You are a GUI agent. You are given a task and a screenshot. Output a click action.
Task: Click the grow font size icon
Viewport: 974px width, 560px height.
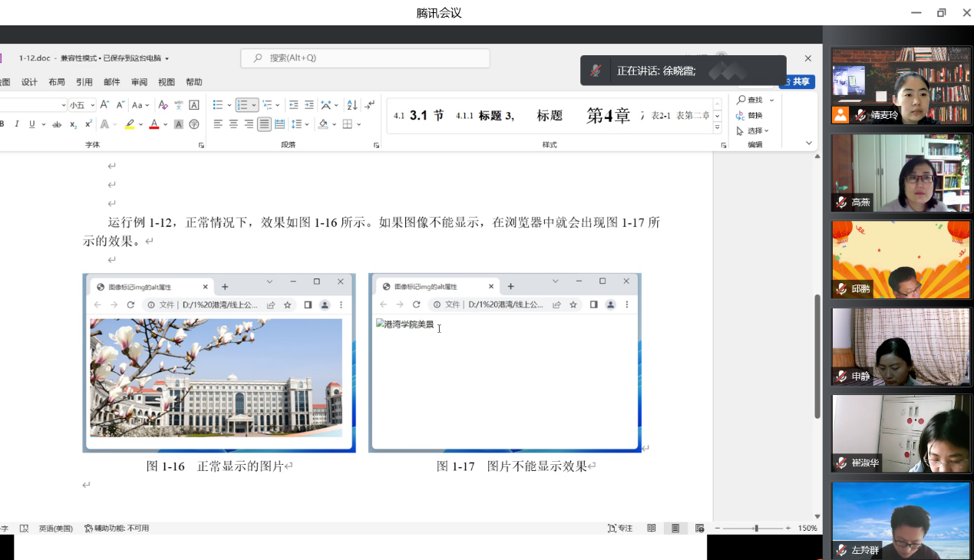click(x=104, y=105)
